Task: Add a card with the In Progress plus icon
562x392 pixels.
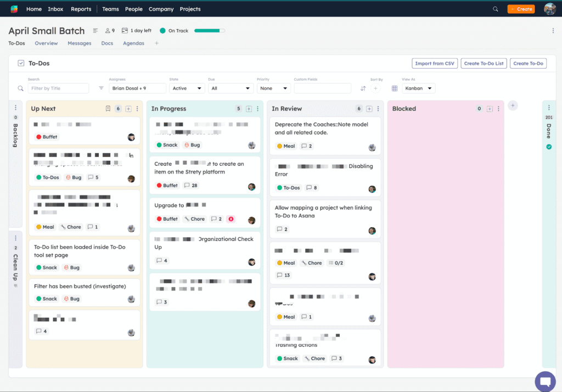Action: tap(248, 108)
